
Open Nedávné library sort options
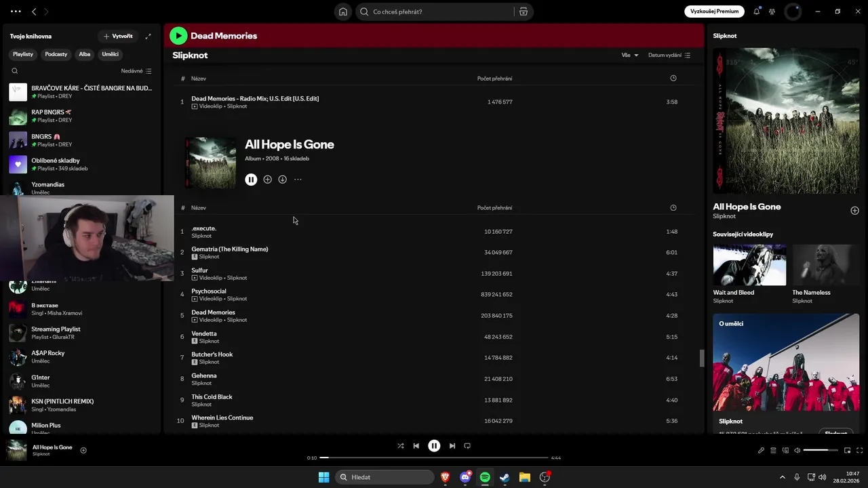click(136, 70)
